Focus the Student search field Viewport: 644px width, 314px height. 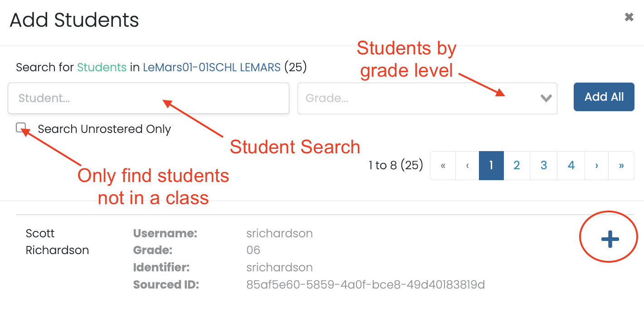[x=148, y=98]
